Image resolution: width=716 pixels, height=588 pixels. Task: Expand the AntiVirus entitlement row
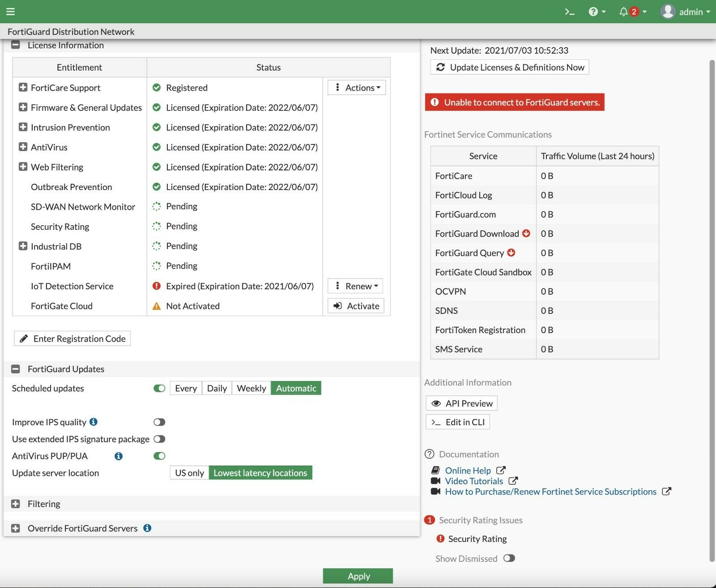click(x=23, y=147)
